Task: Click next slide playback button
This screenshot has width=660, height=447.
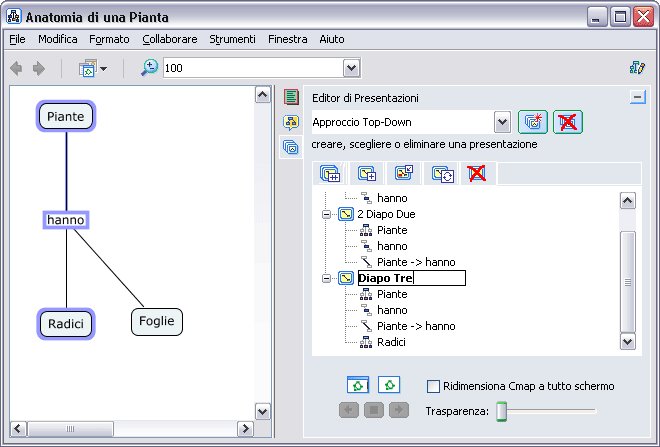Action: pos(399,410)
